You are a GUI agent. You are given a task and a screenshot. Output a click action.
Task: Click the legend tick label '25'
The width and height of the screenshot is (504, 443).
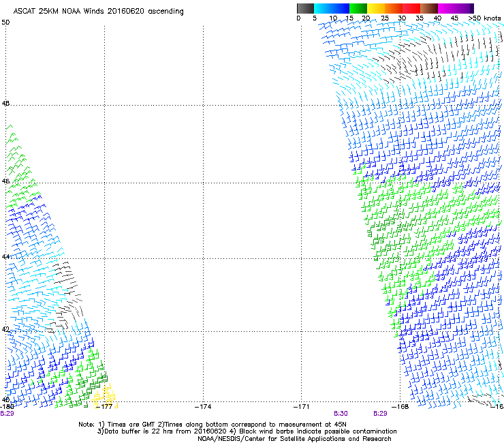pyautogui.click(x=385, y=18)
